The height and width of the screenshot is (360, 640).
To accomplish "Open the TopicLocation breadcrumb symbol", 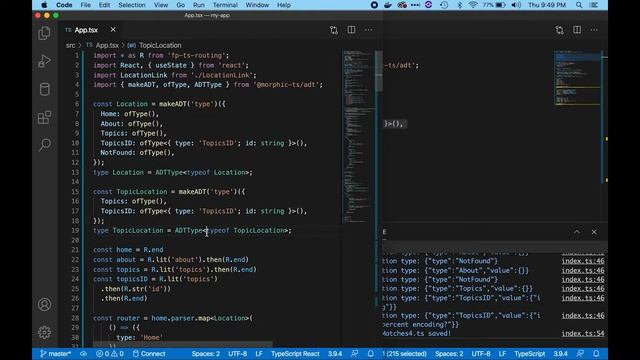I will (x=160, y=45).
